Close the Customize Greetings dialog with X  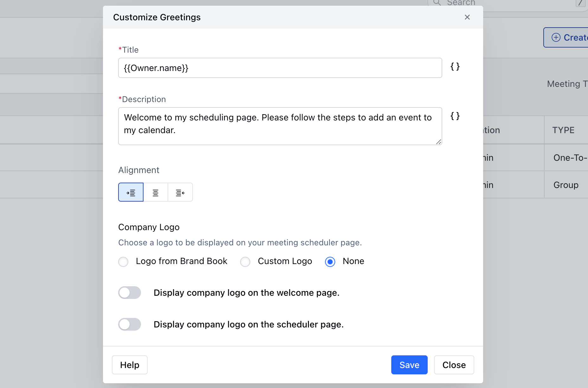tap(467, 17)
